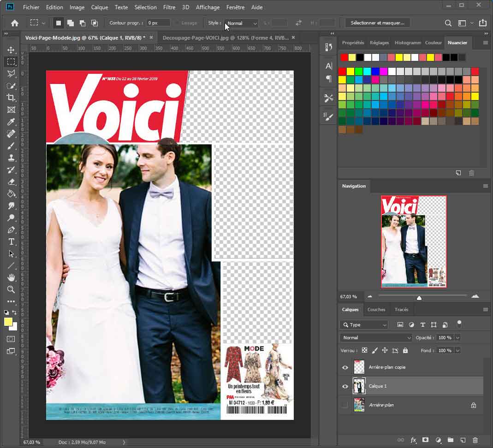Select the Eraser tool

11,182
